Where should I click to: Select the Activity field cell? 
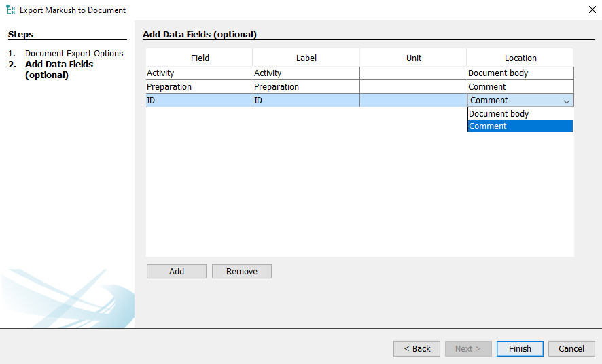tap(199, 73)
